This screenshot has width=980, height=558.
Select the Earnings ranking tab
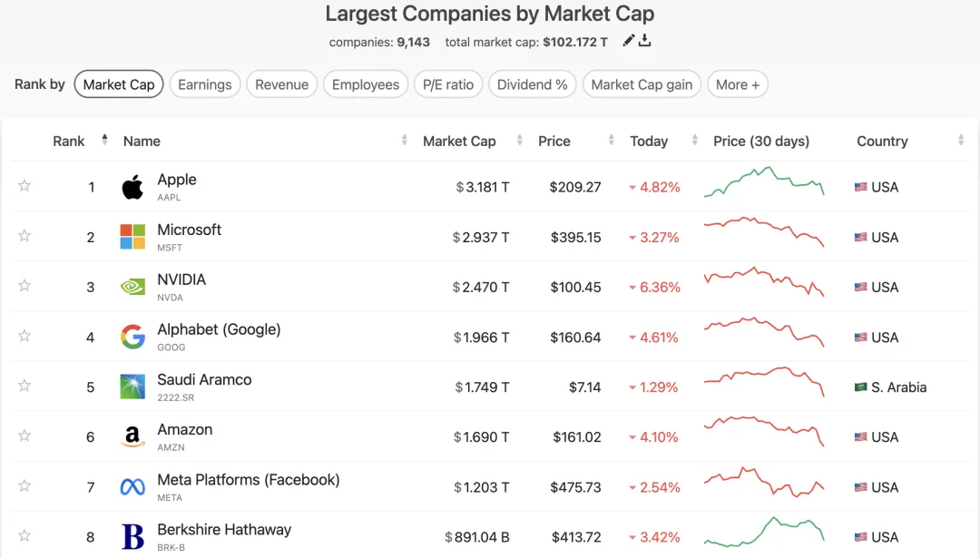(x=204, y=84)
